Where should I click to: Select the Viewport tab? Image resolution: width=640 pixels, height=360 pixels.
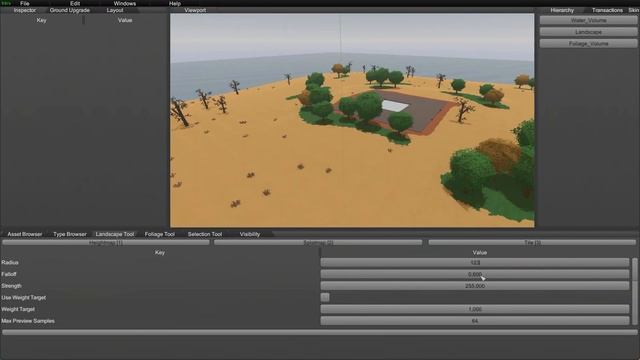[x=195, y=10]
